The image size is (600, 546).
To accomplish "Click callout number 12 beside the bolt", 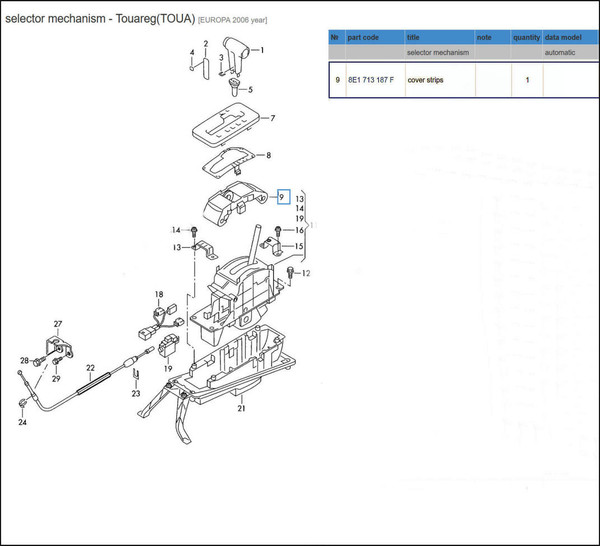I will tap(306, 273).
